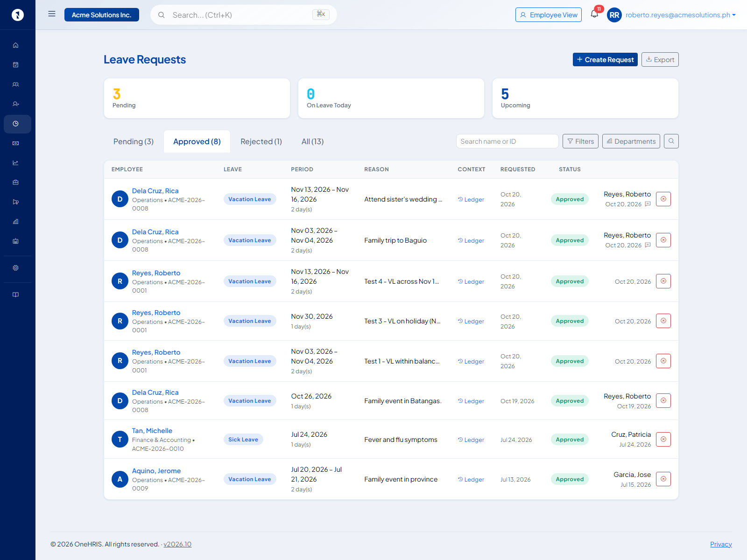The width and height of the screenshot is (747, 560).
Task: Open the home icon in the sidebar
Action: pos(15,45)
